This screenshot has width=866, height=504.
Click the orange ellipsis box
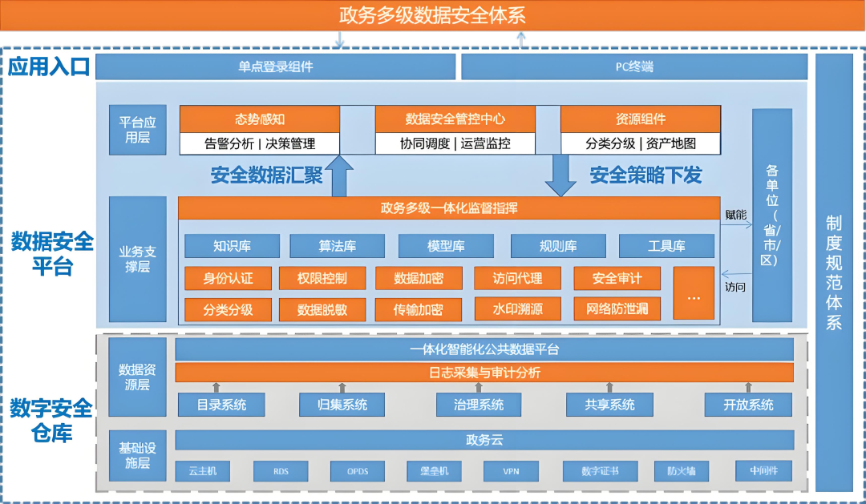pyautogui.click(x=694, y=293)
